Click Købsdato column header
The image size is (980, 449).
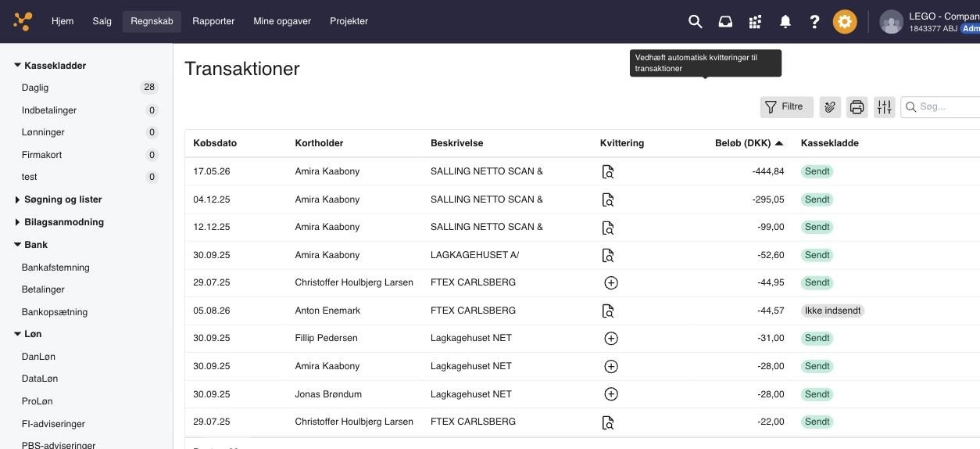(x=215, y=143)
